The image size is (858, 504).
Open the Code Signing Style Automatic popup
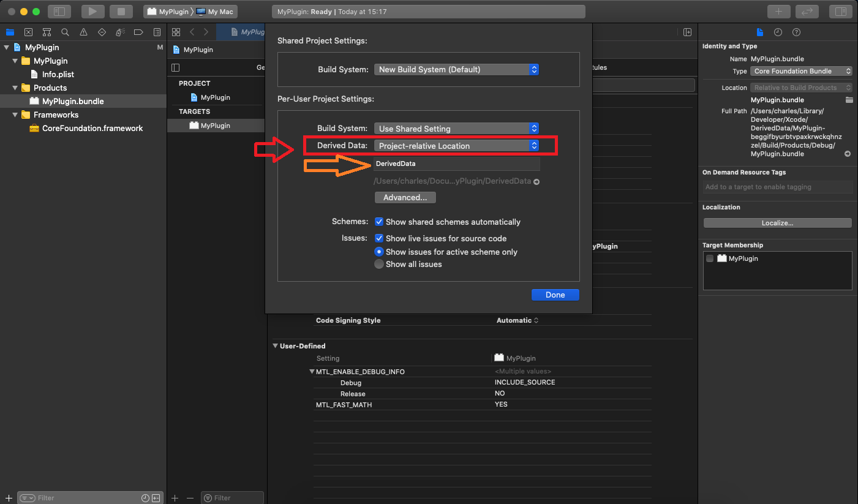click(x=517, y=320)
